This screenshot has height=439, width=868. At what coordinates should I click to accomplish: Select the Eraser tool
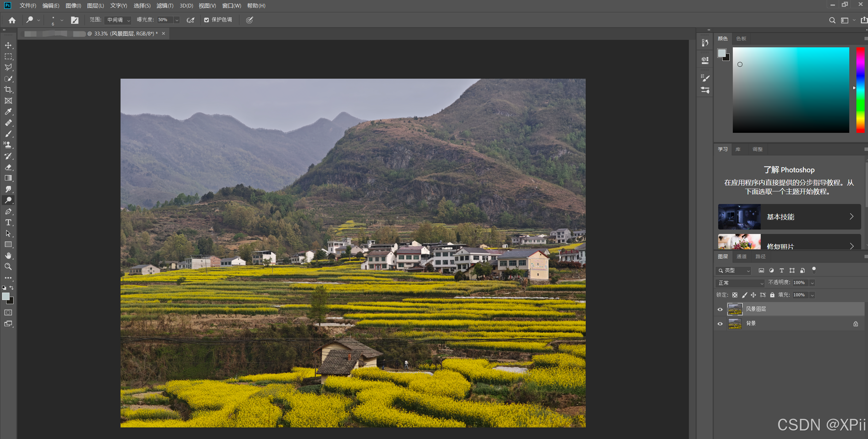click(x=8, y=167)
